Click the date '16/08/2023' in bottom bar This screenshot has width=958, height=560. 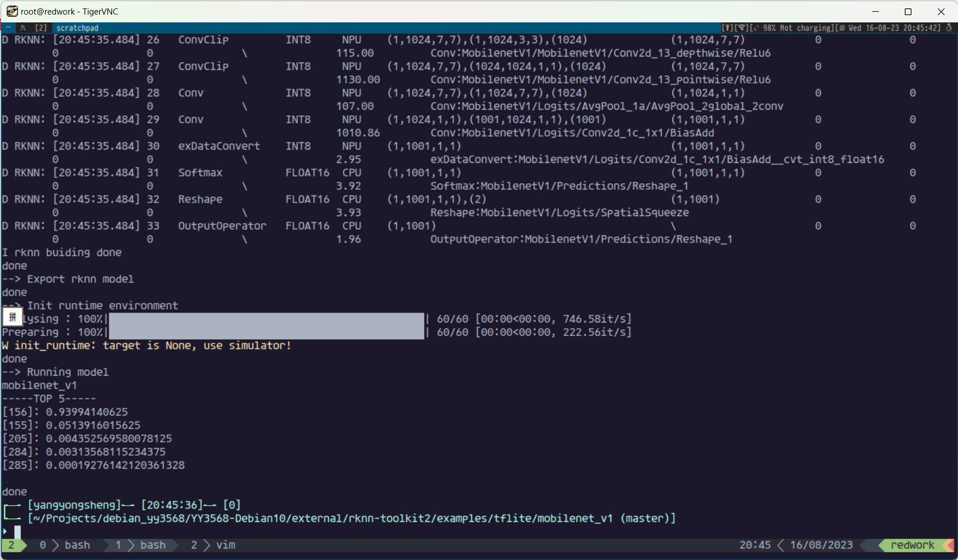click(x=821, y=545)
